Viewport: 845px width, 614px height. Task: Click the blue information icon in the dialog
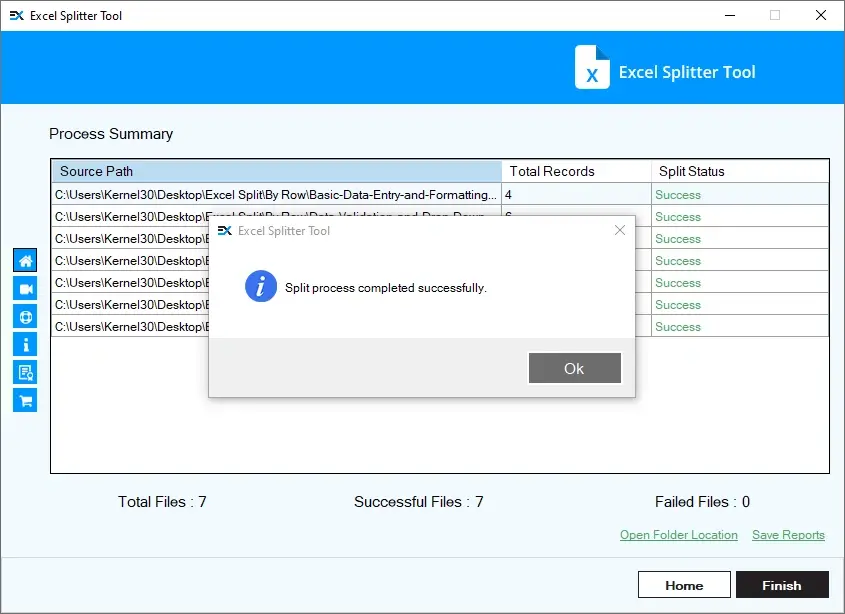[x=261, y=287]
